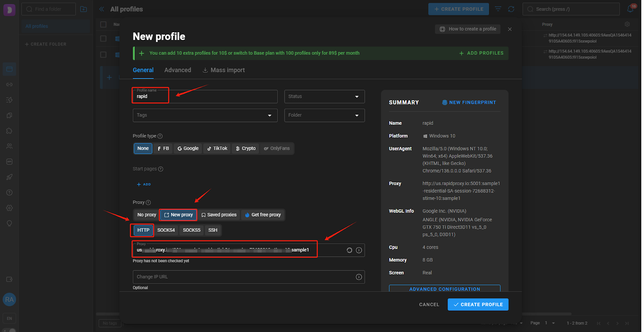Click the Change IP URL info icon

coord(359,277)
